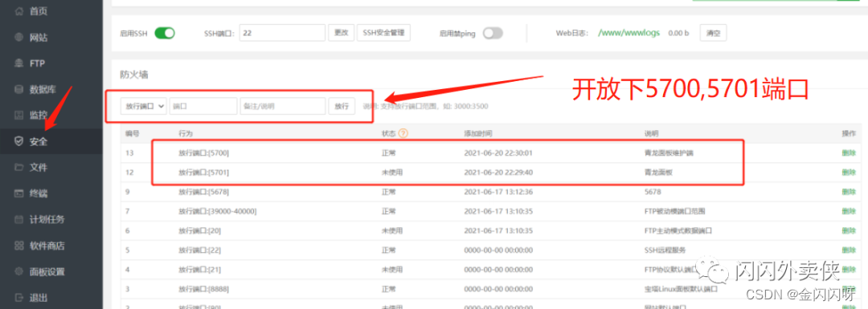Click 放行端口:[39000-40000] cell
Viewport: 868px width, 309px height.
218,210
